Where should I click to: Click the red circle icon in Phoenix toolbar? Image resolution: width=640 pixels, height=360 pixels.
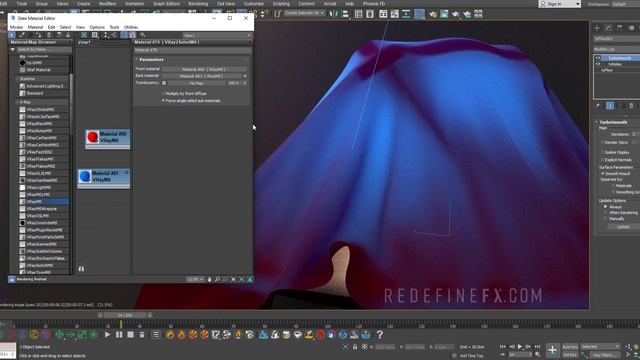[x=320, y=335]
